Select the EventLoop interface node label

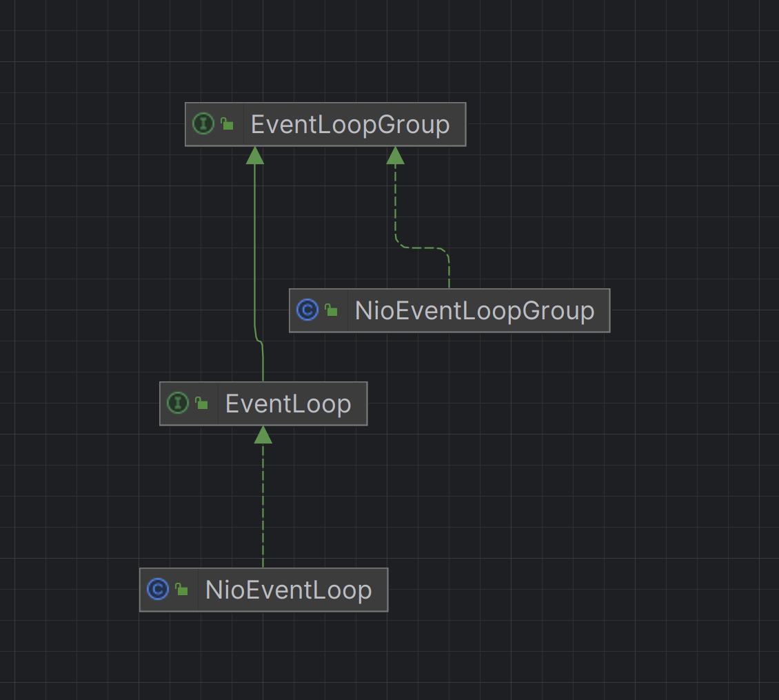pos(288,403)
